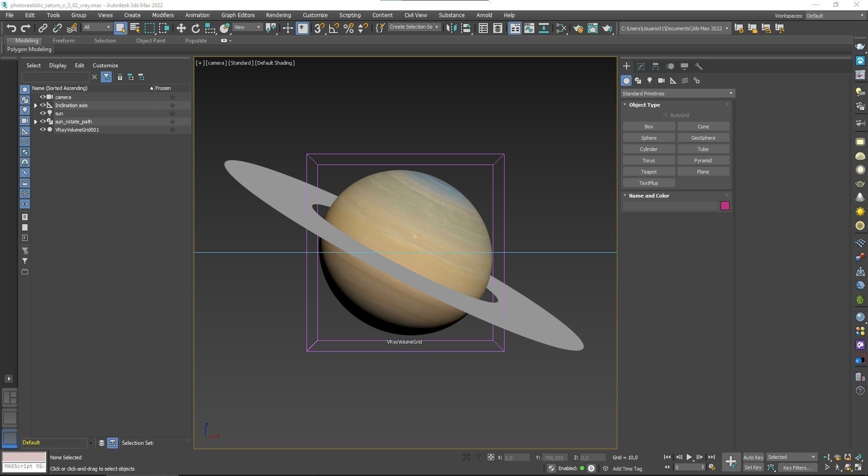
Task: Open the object color swatch
Action: tap(725, 206)
